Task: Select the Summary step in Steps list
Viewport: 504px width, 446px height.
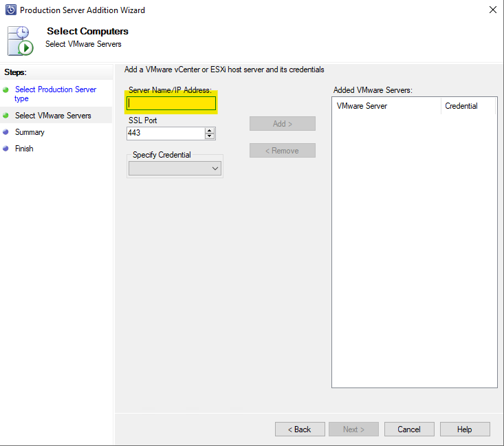Action: [30, 132]
